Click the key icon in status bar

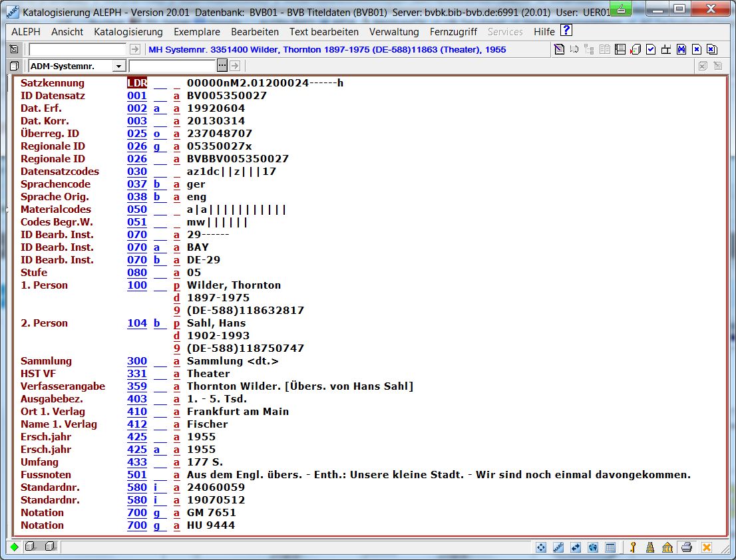coord(633,547)
